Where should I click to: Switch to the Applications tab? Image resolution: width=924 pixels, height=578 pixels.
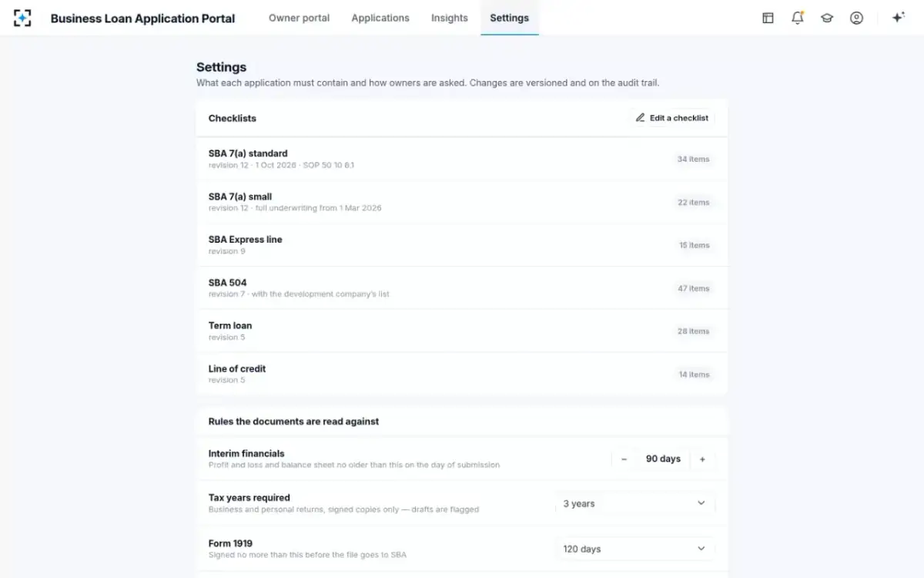tap(380, 18)
